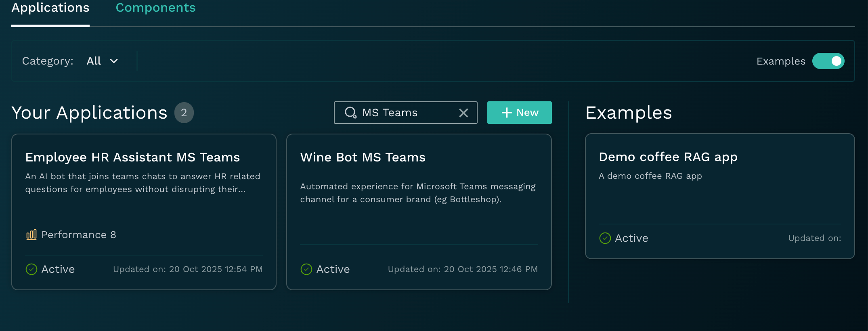
Task: Clear the MS Teams search text
Action: [463, 113]
